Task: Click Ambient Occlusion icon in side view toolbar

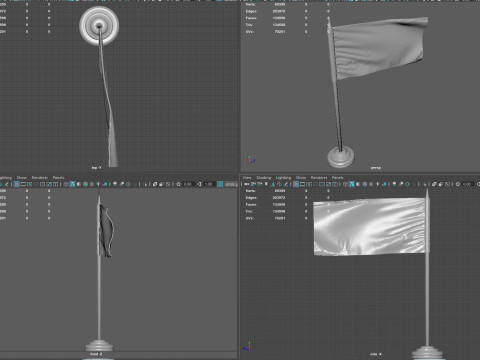Action: point(394,184)
